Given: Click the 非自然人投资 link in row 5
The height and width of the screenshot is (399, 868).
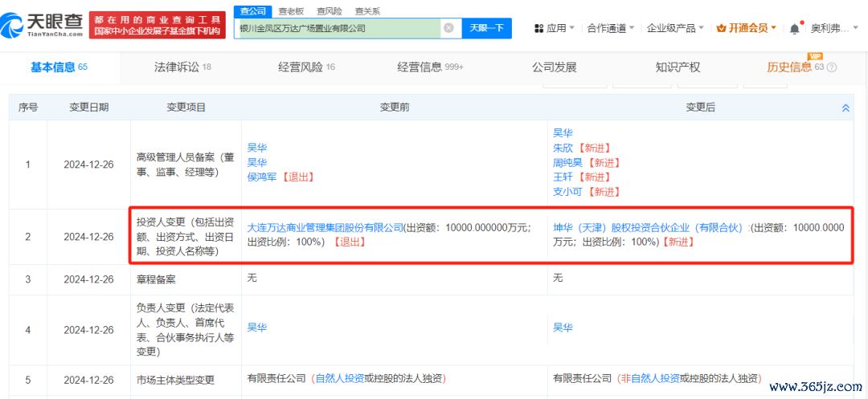Looking at the screenshot, I should (650, 378).
